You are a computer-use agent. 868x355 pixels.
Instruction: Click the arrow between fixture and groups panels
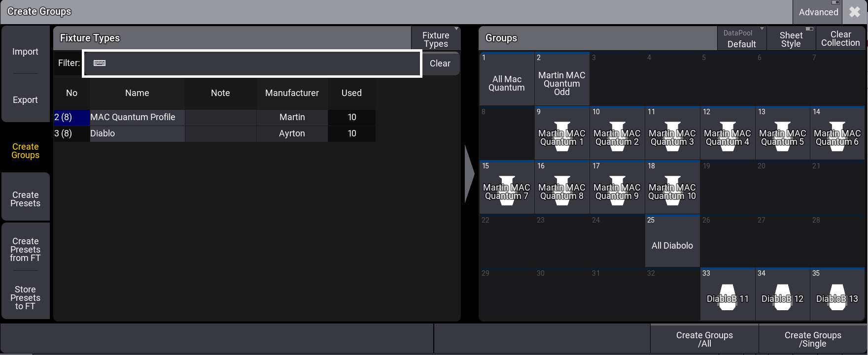coord(469,173)
